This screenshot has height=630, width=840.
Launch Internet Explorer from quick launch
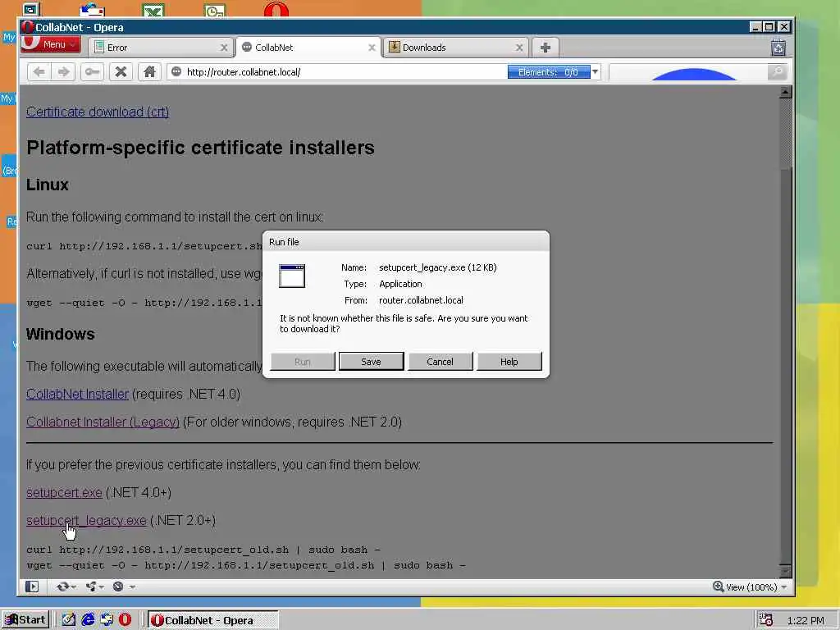(88, 620)
